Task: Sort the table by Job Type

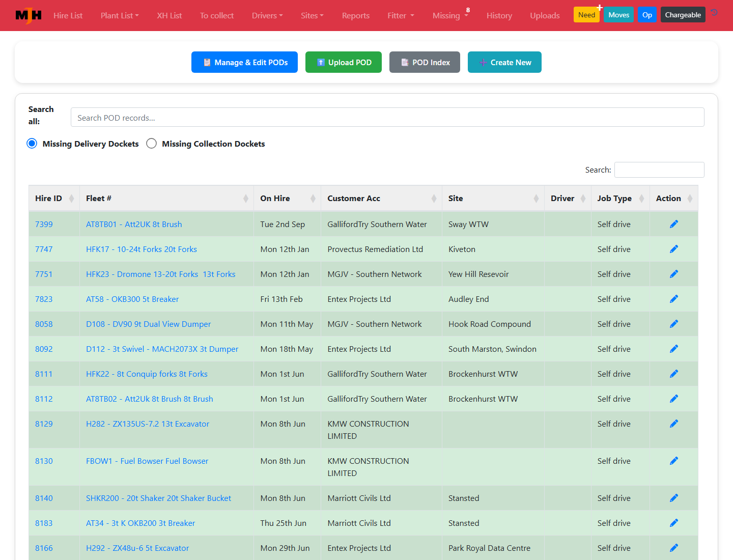Action: pos(620,199)
